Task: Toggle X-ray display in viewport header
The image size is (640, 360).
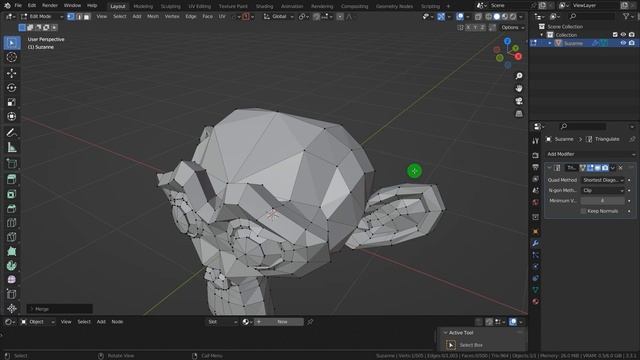Action: coord(478,17)
